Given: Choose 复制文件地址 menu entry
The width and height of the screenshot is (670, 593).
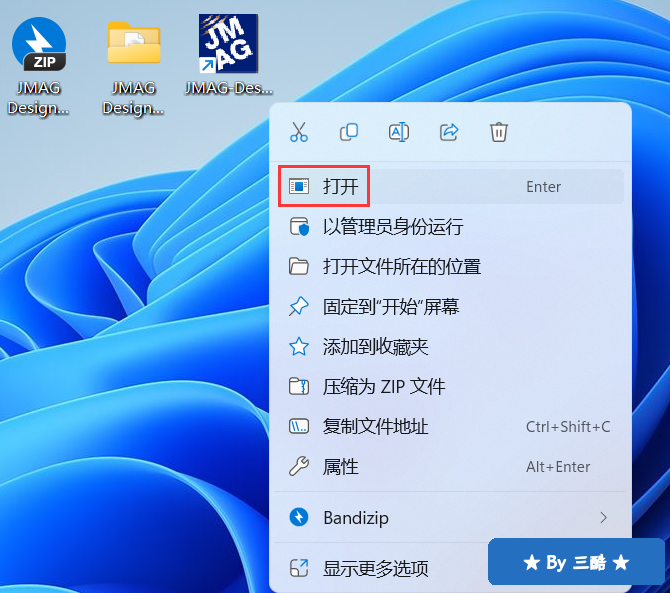Looking at the screenshot, I should coord(451,426).
